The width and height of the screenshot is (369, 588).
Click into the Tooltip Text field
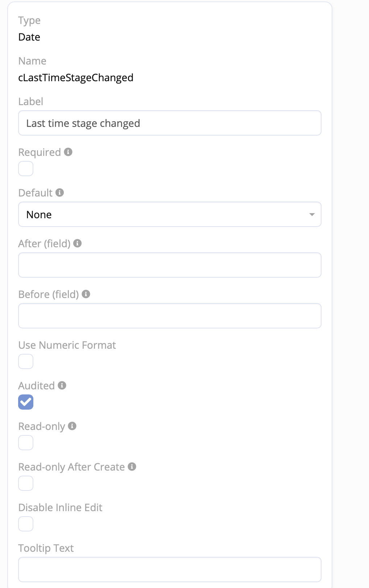pos(170,570)
